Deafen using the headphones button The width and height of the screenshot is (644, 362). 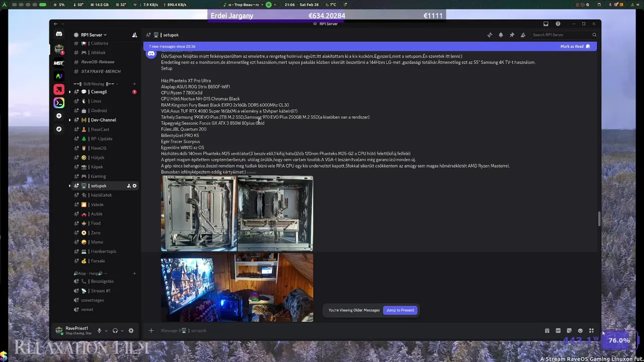coord(115,330)
